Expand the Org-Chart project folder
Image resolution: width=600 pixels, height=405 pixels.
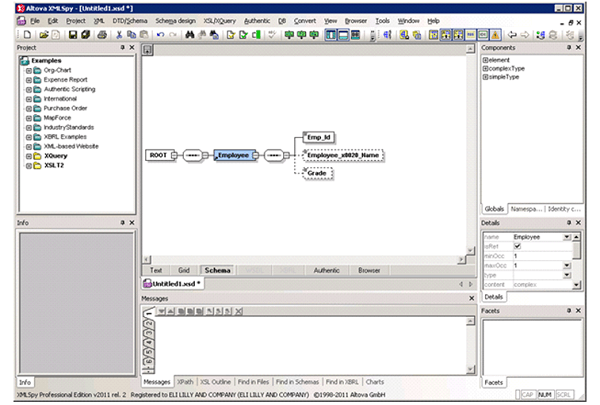(28, 70)
